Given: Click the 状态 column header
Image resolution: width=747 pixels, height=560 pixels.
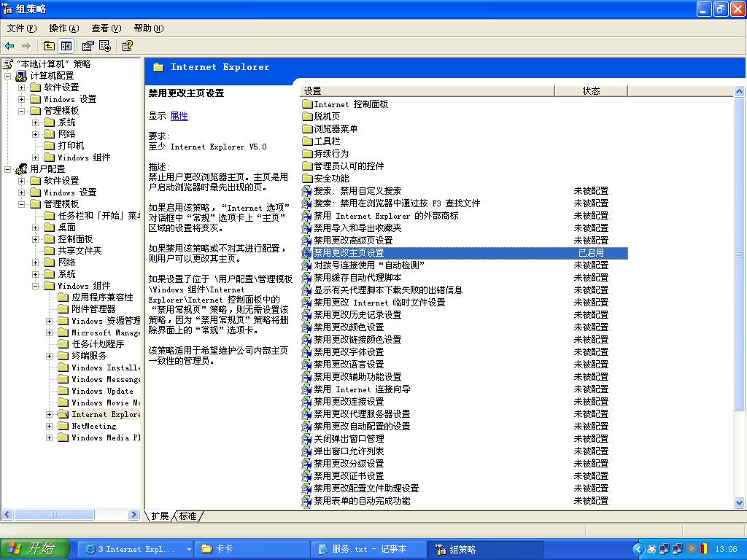Looking at the screenshot, I should 591,91.
